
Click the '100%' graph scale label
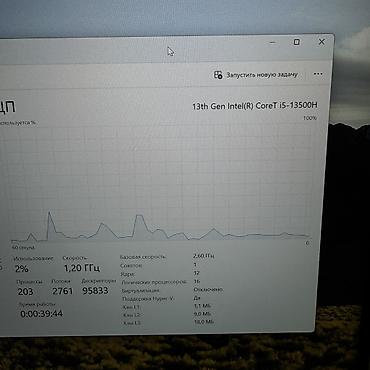coord(310,118)
